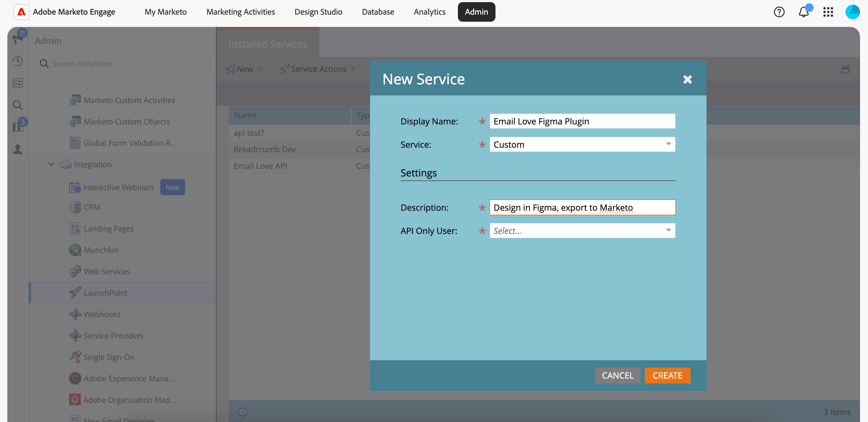Viewport: 868px width, 422px height.
Task: Click the Display Name input field
Action: point(582,121)
